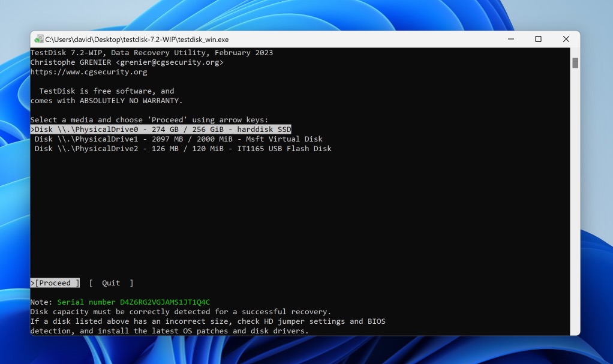Click the 'Disk capacity must be correctly detected' line
Viewport: 613px width, 364px height.
181,312
